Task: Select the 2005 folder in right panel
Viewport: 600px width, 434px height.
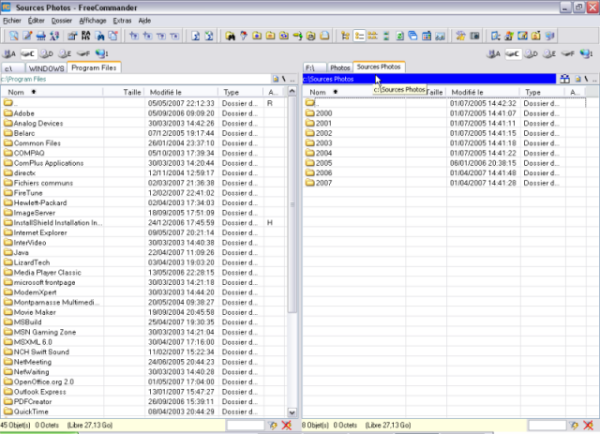Action: click(x=324, y=163)
